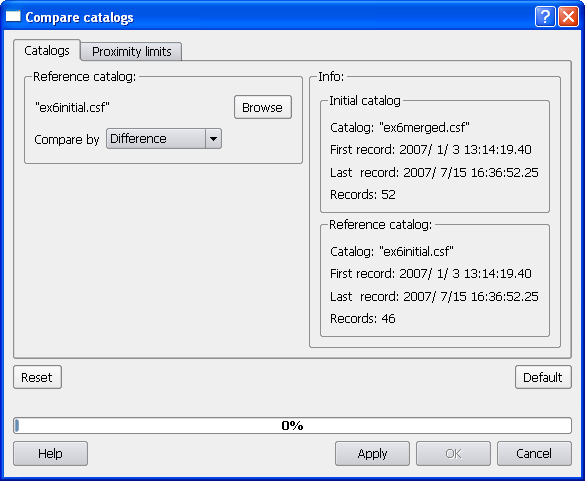Click the Difference combo box field
585x481 pixels.
coord(164,139)
